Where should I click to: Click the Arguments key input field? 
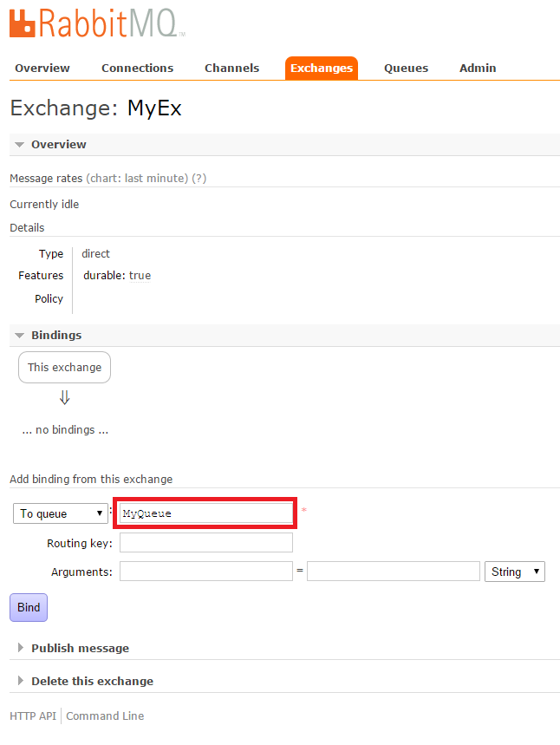[205, 572]
